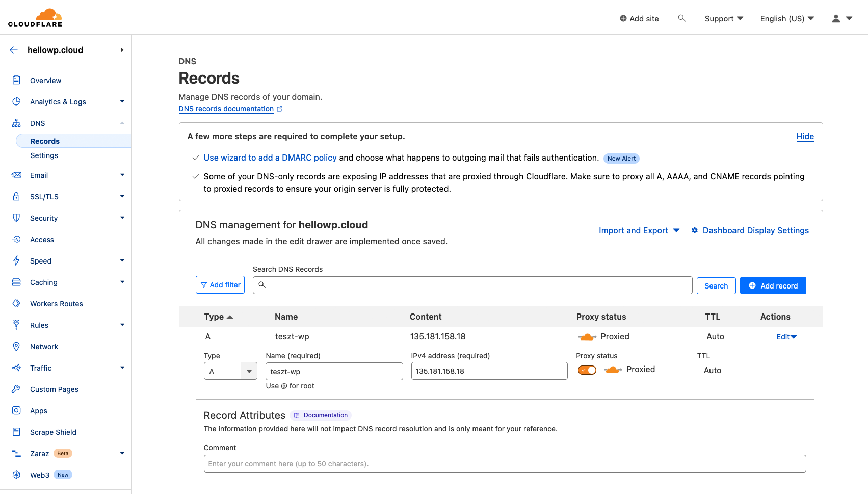Viewport: 868px width, 497px height.
Task: Click the Workers Routes diamond icon
Action: click(x=16, y=303)
